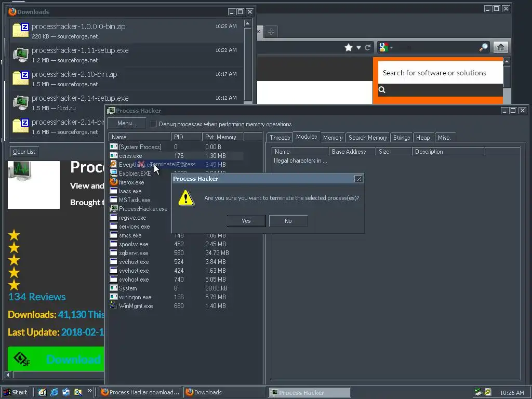This screenshot has width=532, height=399.
Task: Open bookmarks dropdown arrow next to star
Action: [x=358, y=47]
